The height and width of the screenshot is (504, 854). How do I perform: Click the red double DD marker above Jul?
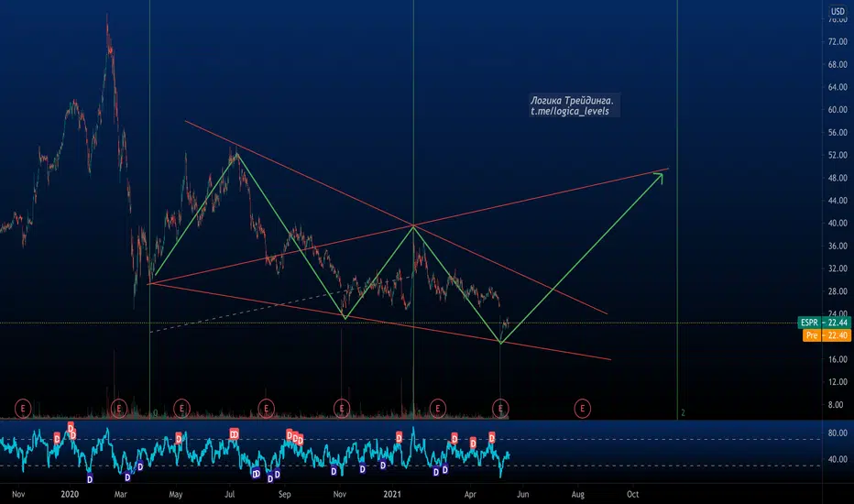(x=235, y=434)
